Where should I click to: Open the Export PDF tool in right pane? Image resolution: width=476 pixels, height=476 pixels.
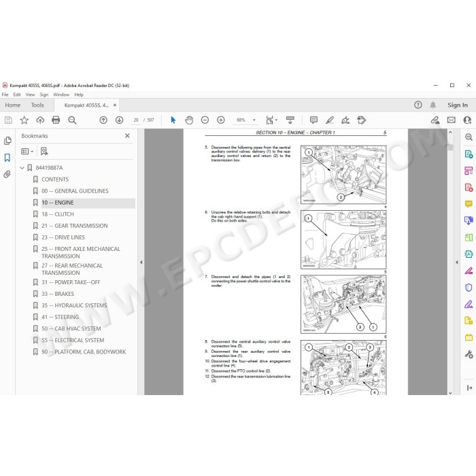coord(469,154)
